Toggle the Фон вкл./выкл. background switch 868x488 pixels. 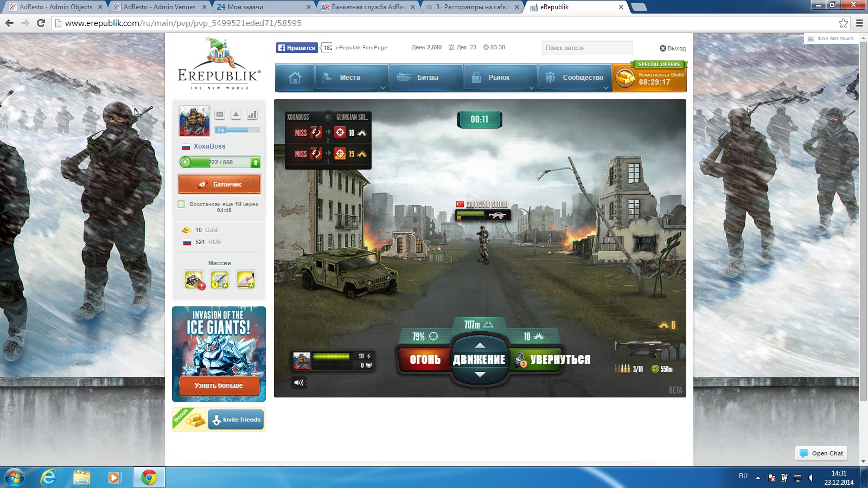[831, 38]
